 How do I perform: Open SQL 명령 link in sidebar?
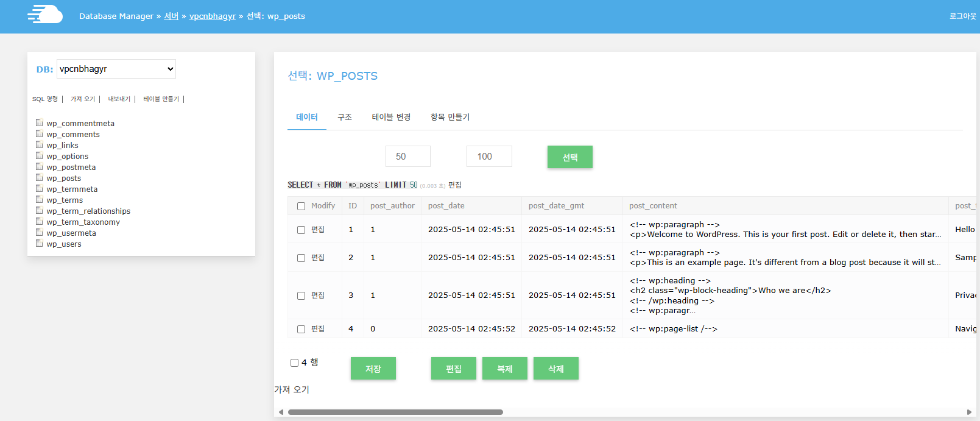(45, 99)
